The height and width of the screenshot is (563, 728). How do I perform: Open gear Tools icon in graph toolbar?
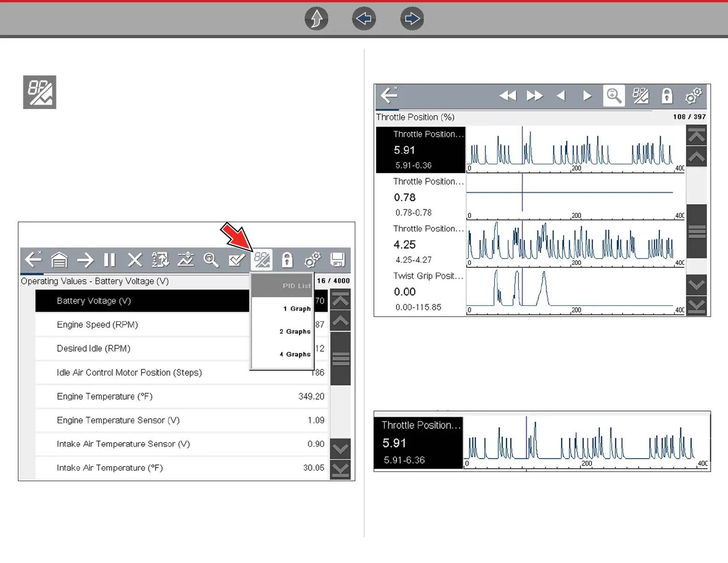pyautogui.click(x=694, y=96)
